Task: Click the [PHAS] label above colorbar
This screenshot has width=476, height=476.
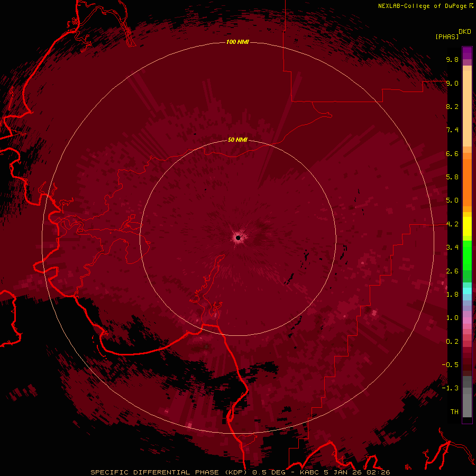Action: 447,36
